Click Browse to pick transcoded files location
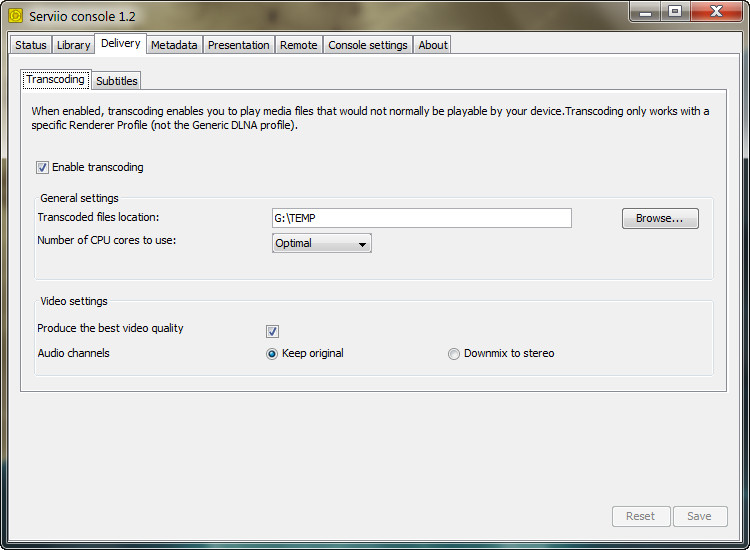This screenshot has height=550, width=750. (660, 218)
